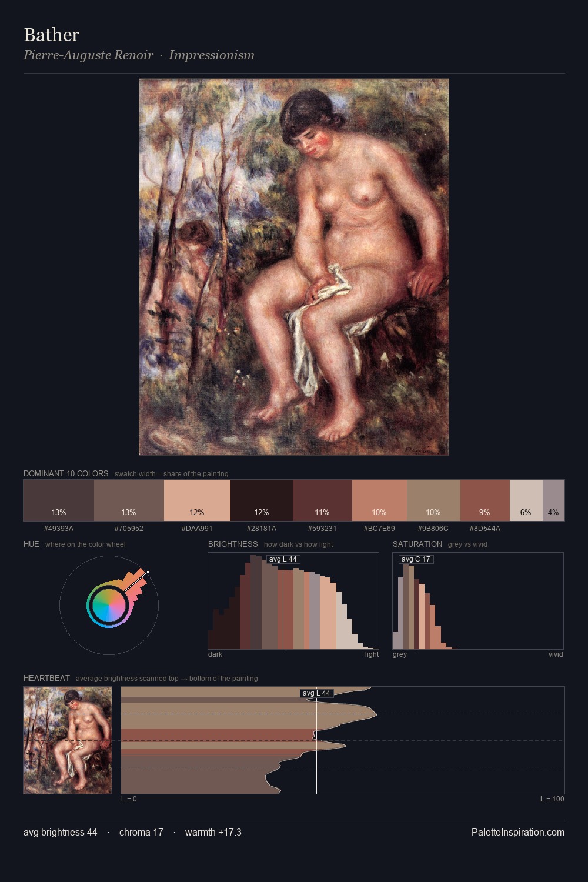
Task: Click hex code text "#705952" below swatches
Action: click(x=129, y=529)
